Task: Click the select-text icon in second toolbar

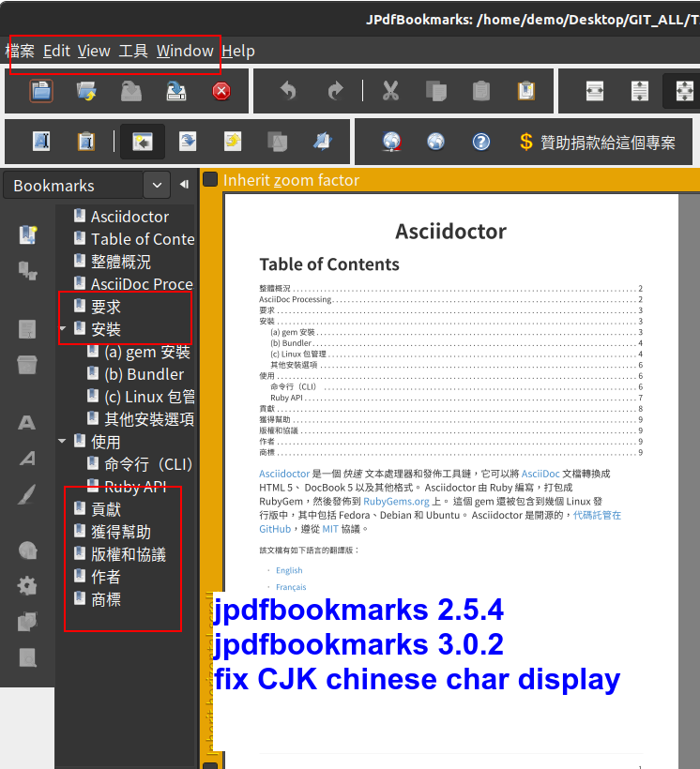Action: pos(41,142)
